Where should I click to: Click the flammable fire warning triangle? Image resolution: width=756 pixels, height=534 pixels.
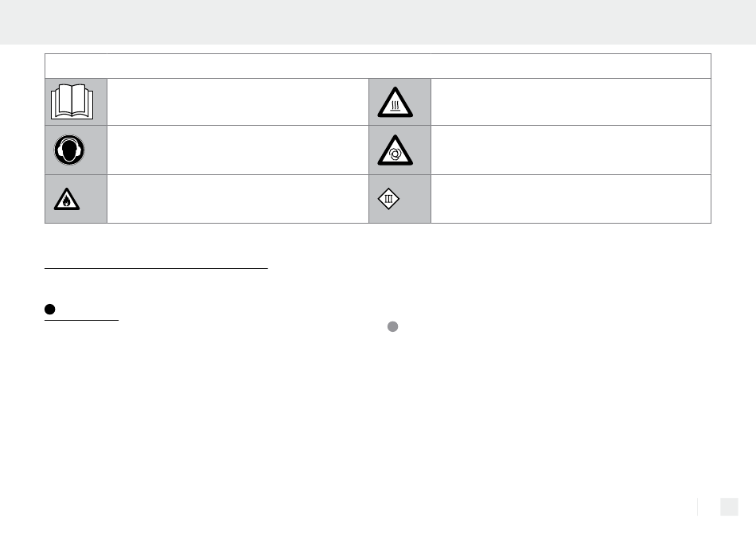tap(67, 199)
